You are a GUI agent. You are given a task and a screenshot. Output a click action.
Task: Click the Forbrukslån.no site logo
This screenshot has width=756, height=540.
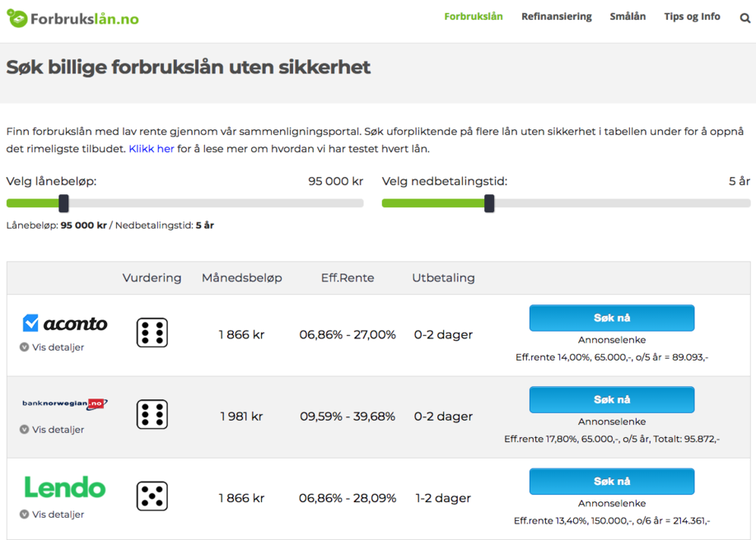(x=72, y=18)
